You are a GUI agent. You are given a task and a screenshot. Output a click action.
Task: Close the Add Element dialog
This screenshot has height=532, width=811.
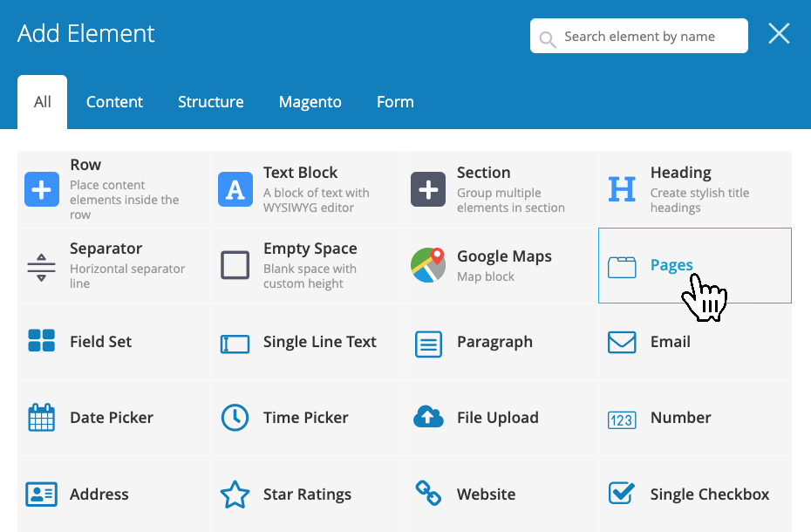779,34
